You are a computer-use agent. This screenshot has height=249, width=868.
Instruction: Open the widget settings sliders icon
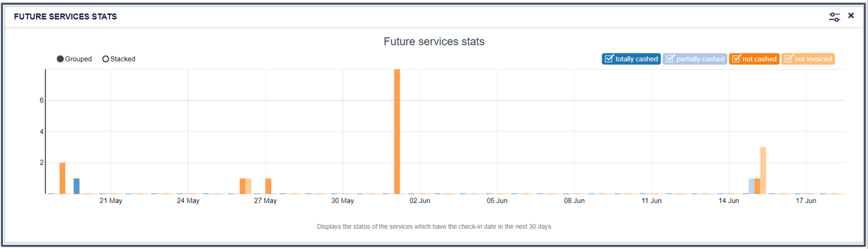[x=834, y=17]
